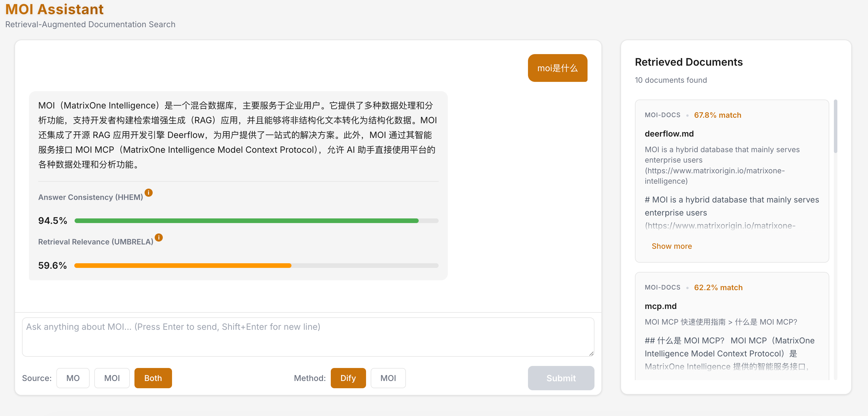This screenshot has height=416, width=868.
Task: Click the 67.8% match label
Action: [x=717, y=115]
